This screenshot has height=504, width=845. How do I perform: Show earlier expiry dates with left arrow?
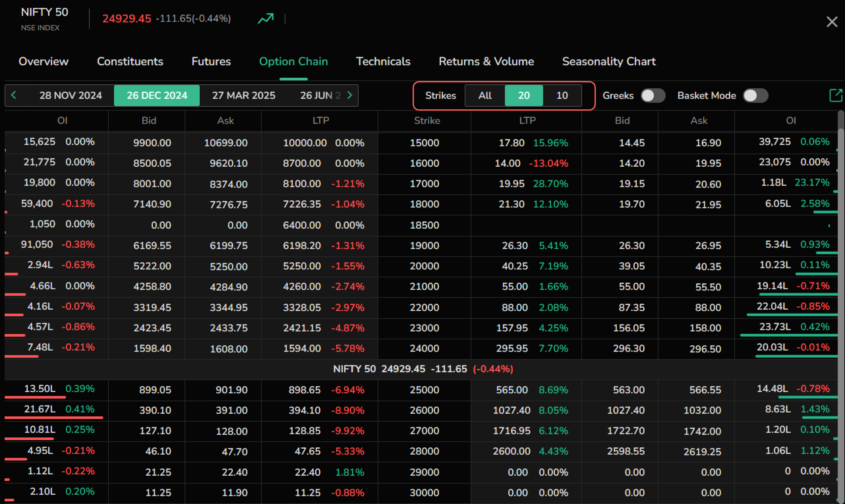click(x=14, y=95)
